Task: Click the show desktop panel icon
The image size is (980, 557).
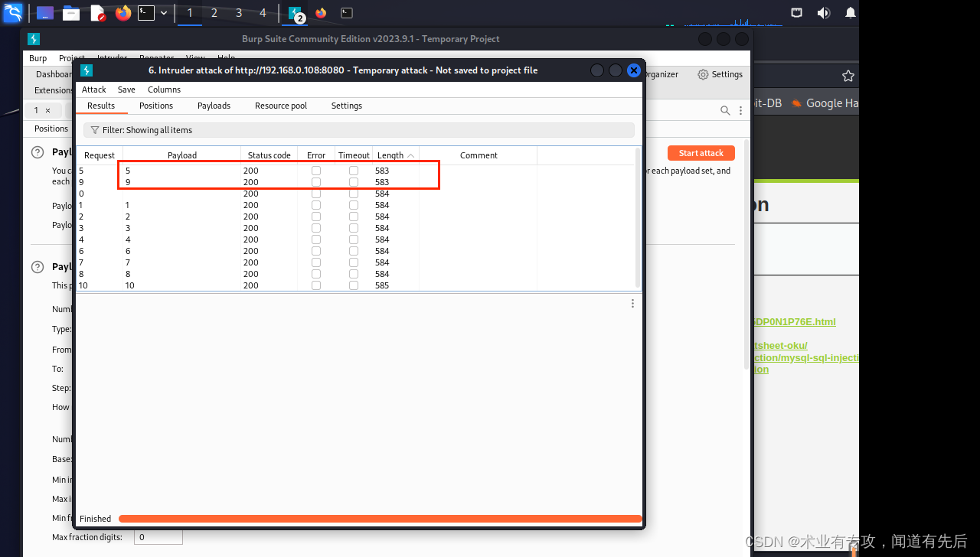Action: [x=45, y=13]
